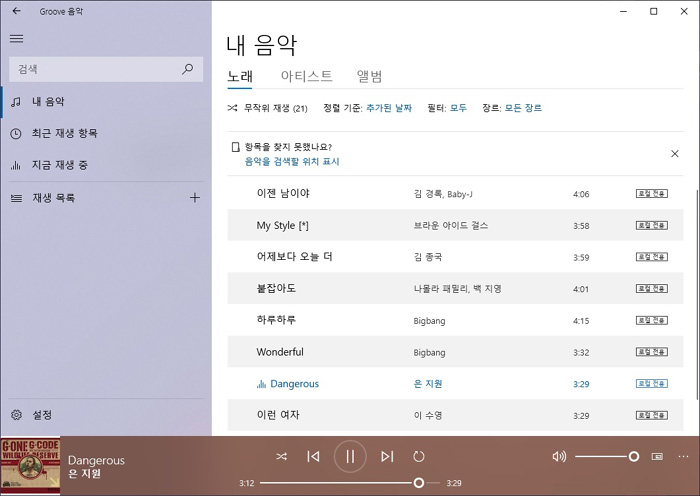Open the 모든 장르 genre dropdown
Viewport: 700px width, 496px height.
[x=523, y=108]
